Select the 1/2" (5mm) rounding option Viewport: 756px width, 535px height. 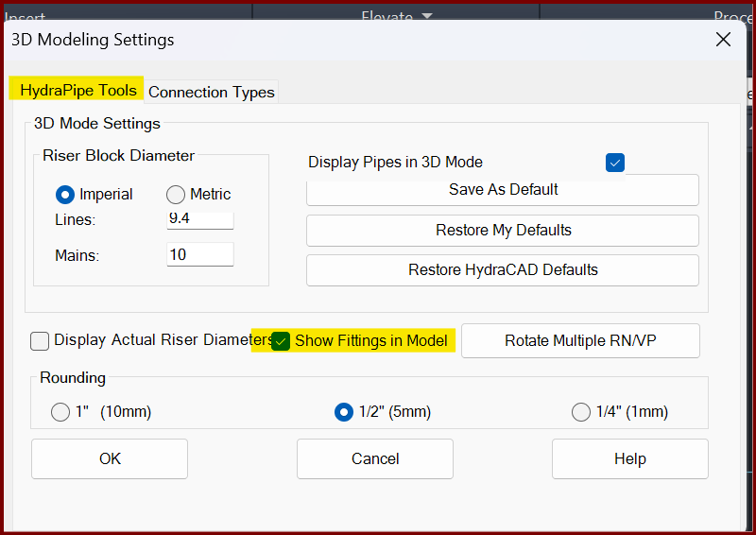tap(344, 412)
